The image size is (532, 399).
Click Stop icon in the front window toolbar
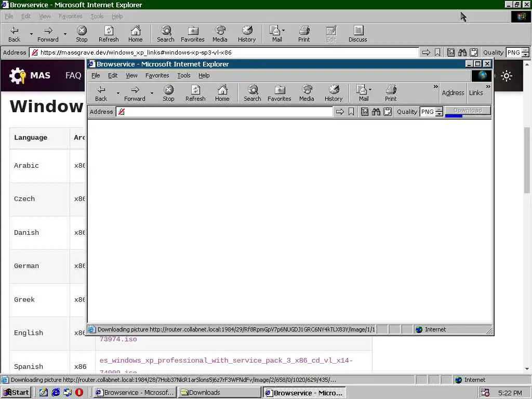click(x=169, y=94)
